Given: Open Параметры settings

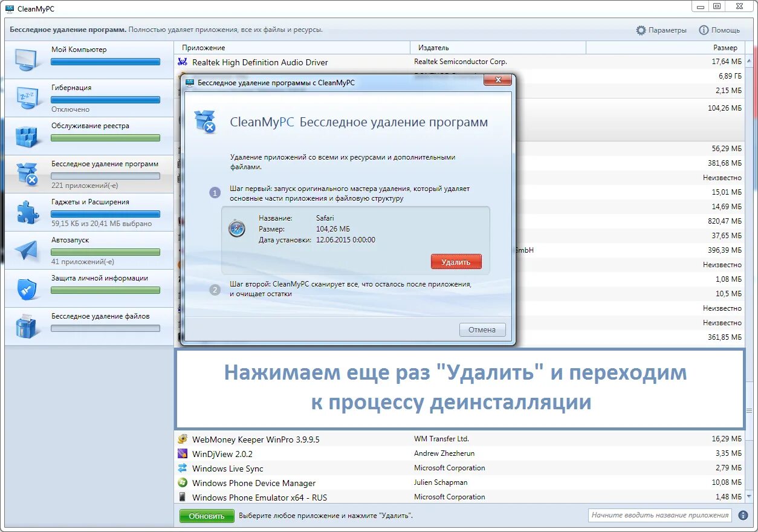Looking at the screenshot, I should [661, 30].
